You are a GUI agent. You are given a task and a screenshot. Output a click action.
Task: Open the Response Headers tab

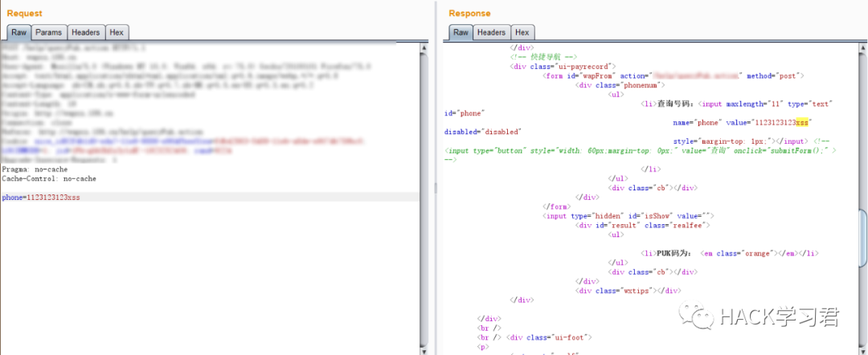point(491,33)
